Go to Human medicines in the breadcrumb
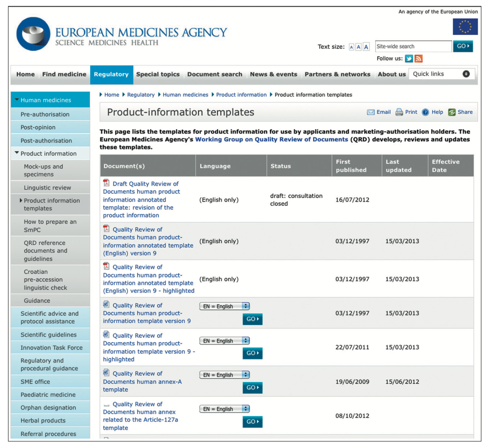Image resolution: width=489 pixels, height=448 pixels. [x=185, y=95]
